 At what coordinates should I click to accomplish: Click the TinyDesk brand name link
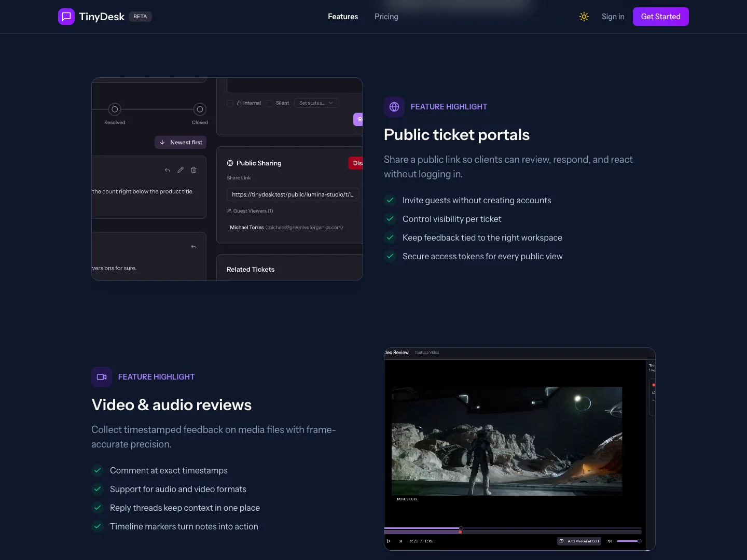[102, 17]
